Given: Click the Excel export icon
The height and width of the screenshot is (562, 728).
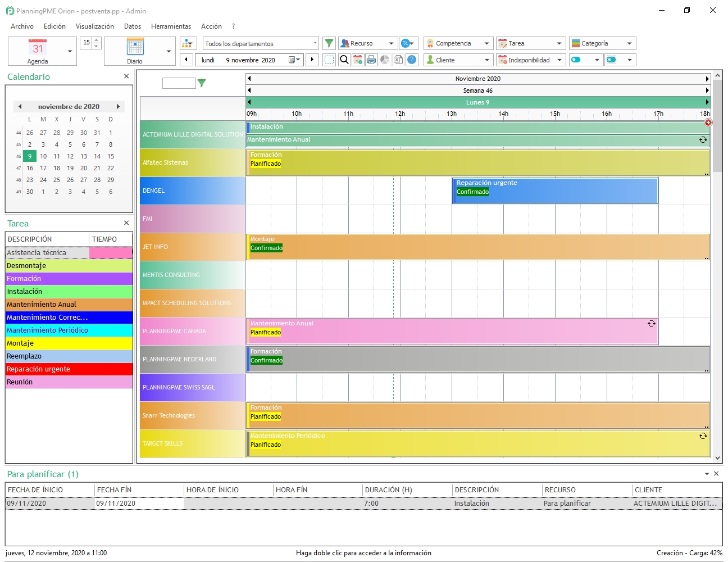Looking at the screenshot, I should [x=398, y=60].
